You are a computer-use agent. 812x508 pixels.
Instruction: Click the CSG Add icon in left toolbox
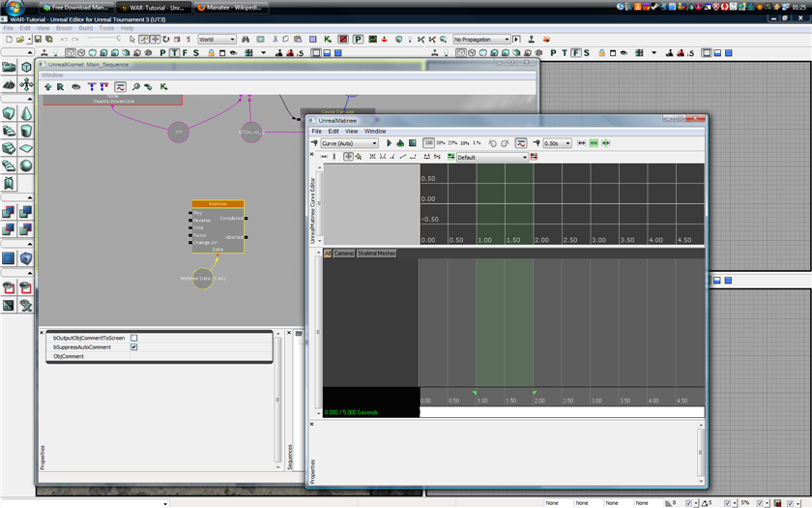9,212
